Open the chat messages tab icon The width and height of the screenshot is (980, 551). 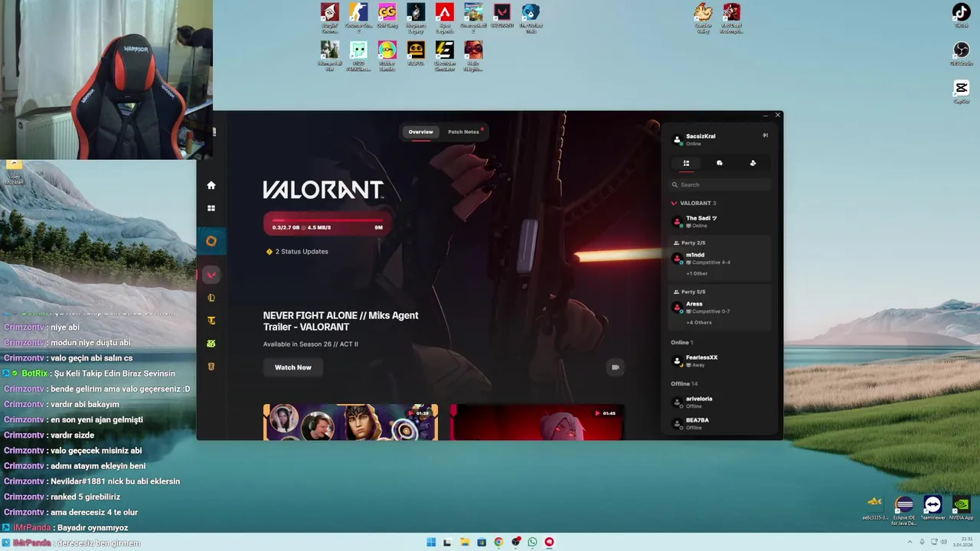(720, 163)
